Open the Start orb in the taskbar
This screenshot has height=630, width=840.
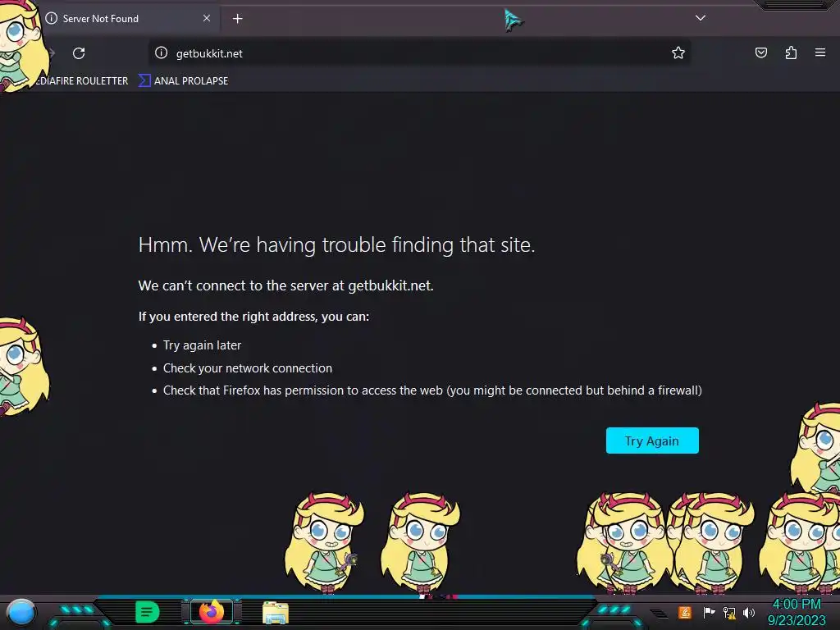tap(21, 612)
